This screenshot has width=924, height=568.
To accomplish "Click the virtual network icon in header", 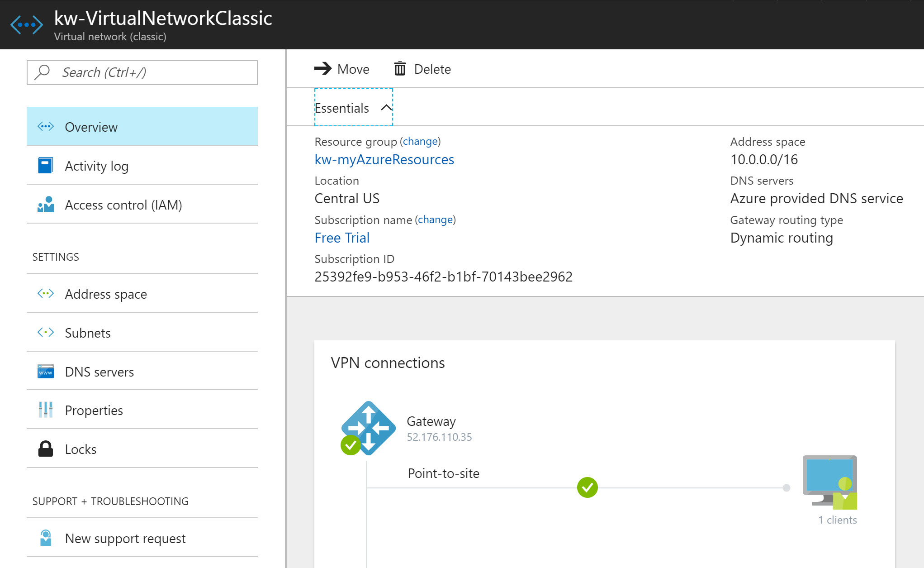I will (27, 24).
